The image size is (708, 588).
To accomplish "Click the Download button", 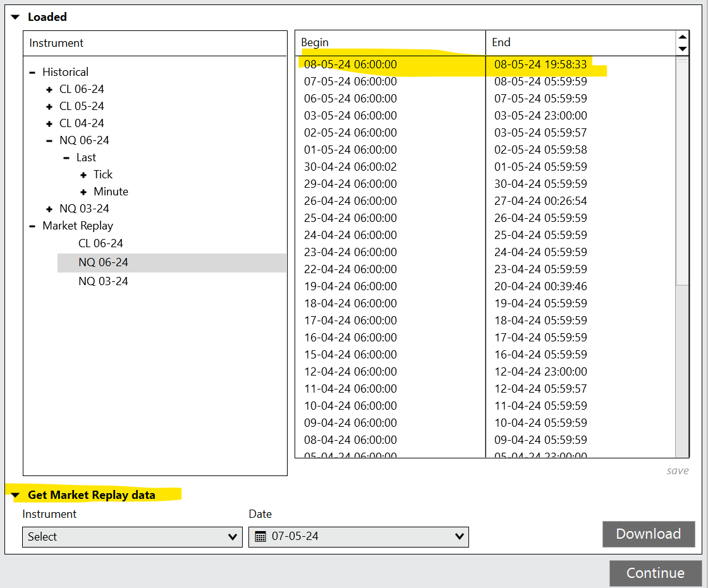I will (649, 534).
